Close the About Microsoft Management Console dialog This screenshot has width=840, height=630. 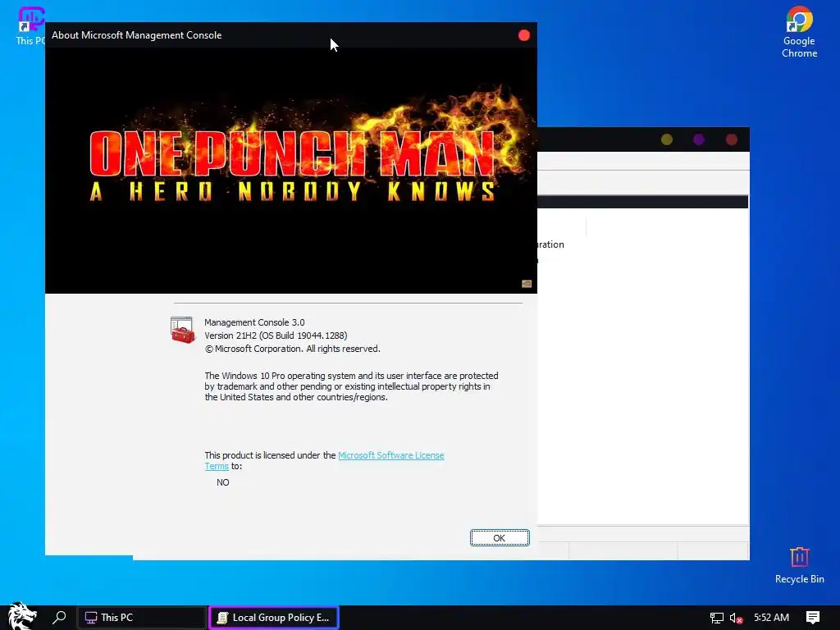click(x=524, y=35)
